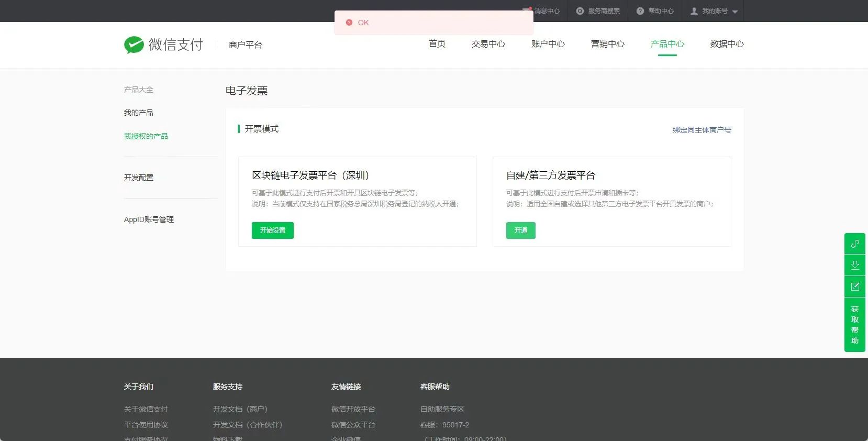
Task: Click the 开票模式 section heading
Action: pyautogui.click(x=262, y=129)
